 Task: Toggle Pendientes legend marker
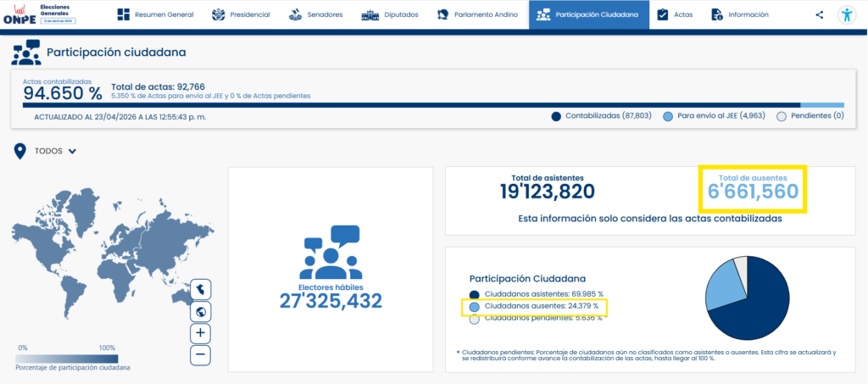pos(782,116)
